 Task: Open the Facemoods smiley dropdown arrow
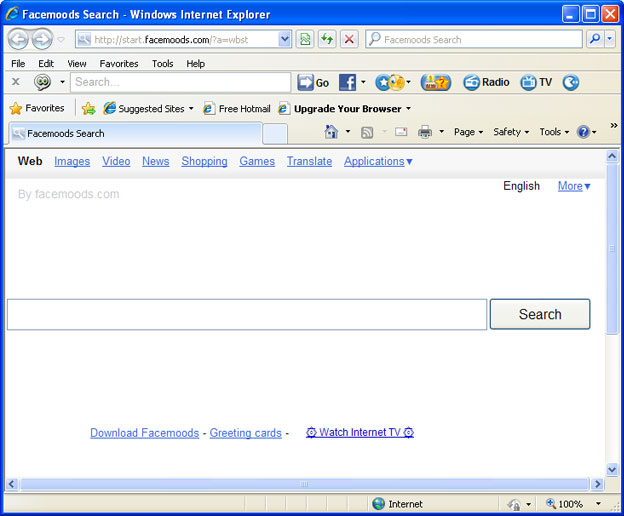click(x=62, y=82)
